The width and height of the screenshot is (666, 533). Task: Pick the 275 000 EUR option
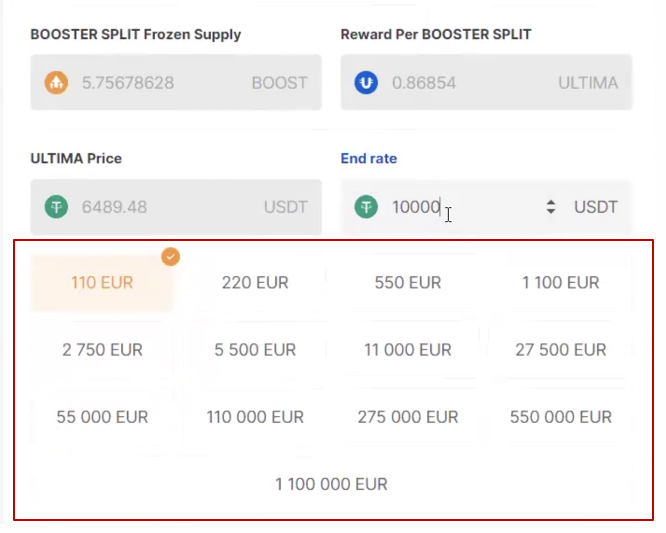coord(408,417)
